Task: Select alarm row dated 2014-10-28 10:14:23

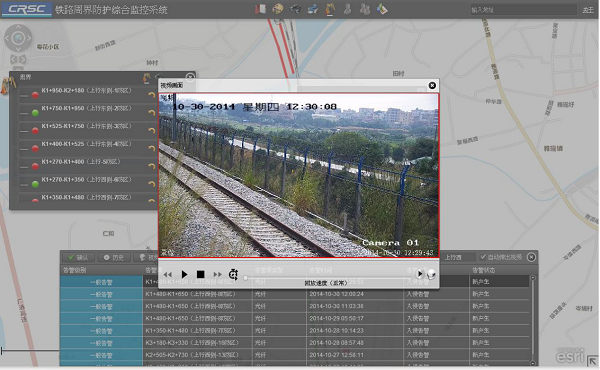Action: point(295,331)
